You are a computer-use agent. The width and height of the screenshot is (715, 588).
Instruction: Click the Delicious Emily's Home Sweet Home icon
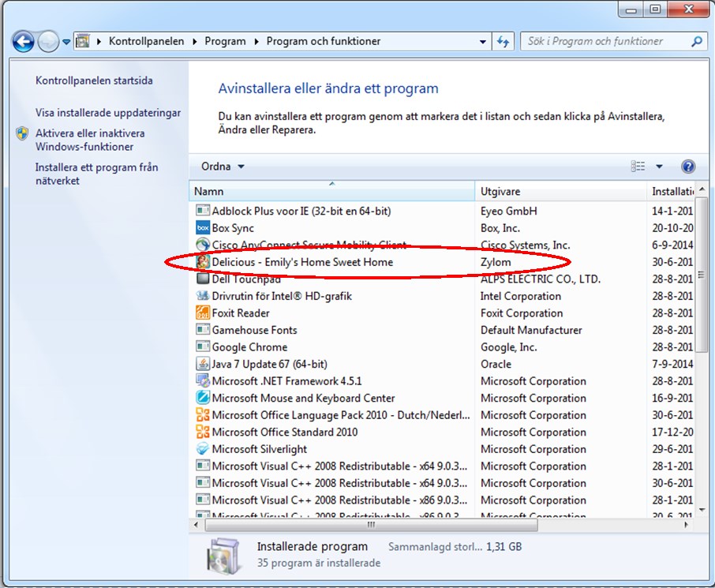[x=203, y=262]
